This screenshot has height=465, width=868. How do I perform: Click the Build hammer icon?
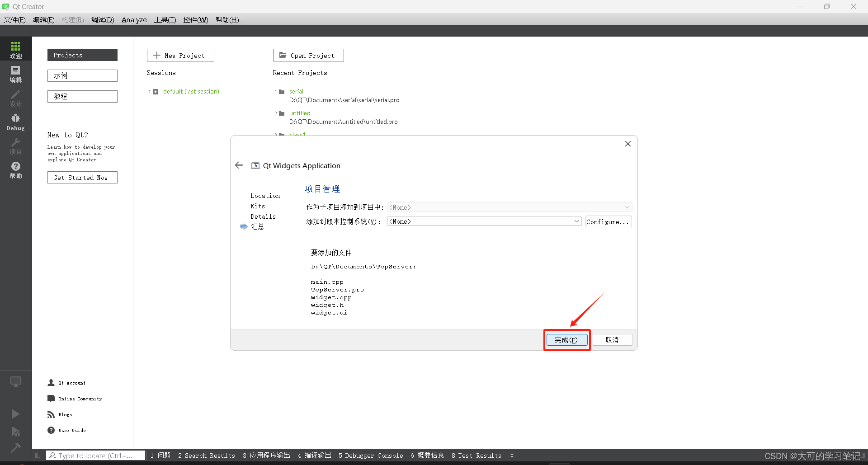(16, 447)
